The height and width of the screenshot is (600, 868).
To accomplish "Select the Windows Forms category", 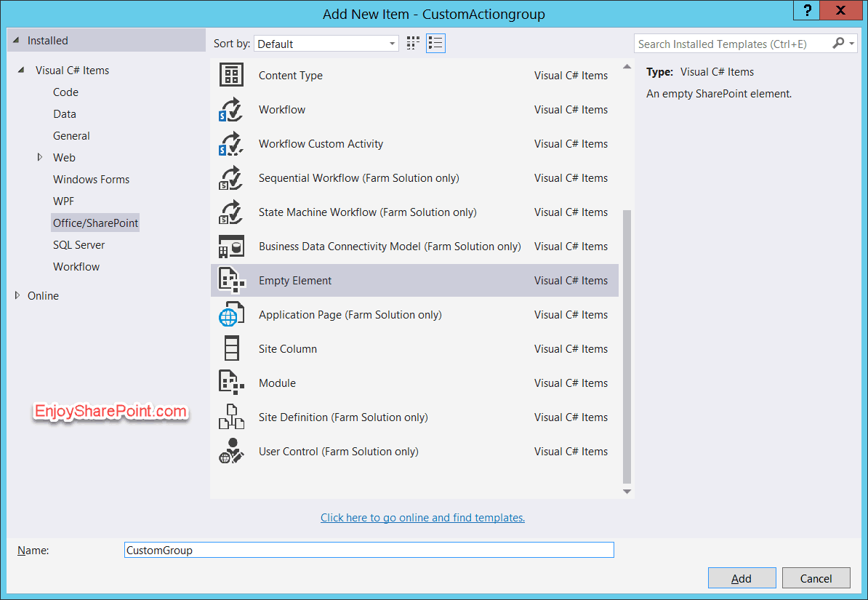I will pyautogui.click(x=91, y=180).
